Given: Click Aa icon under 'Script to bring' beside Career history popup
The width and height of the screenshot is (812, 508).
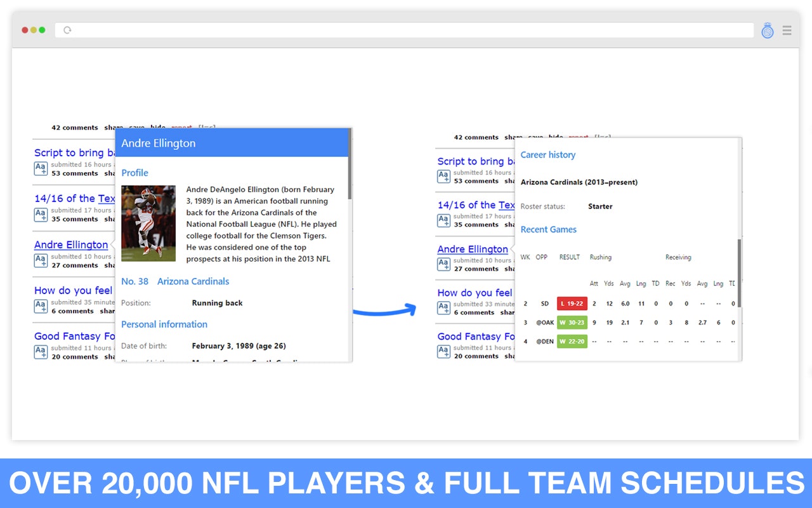Looking at the screenshot, I should coord(443,177).
